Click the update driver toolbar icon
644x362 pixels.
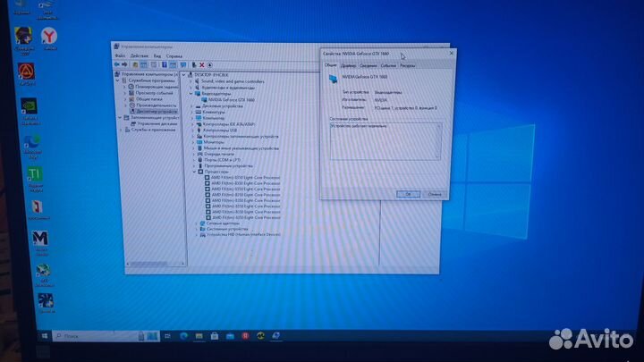(x=194, y=65)
